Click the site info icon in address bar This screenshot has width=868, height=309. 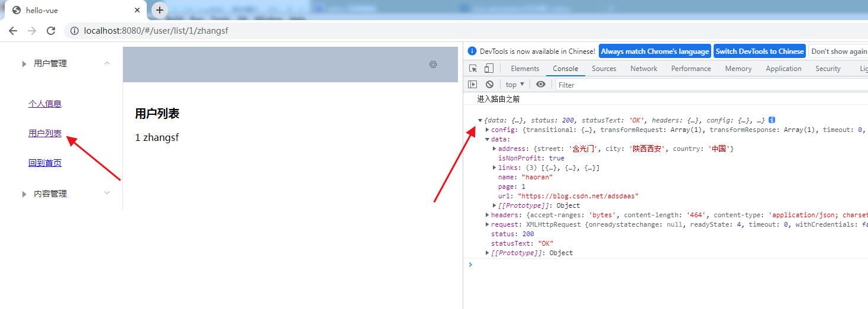click(x=74, y=31)
